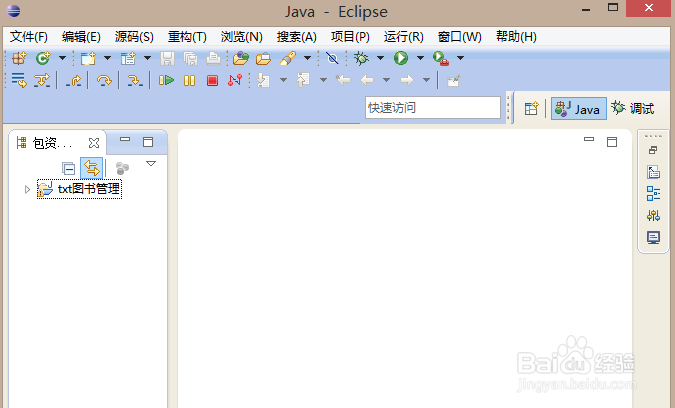Click the Resume debug icon

[166, 80]
